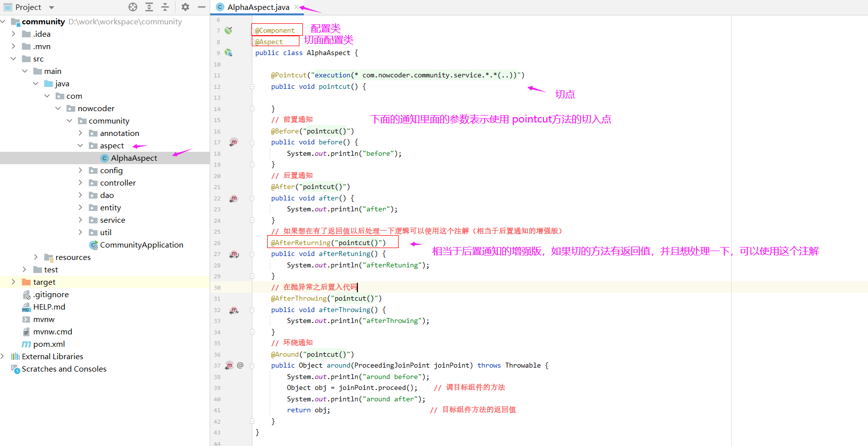Collapse the community project root
The width and height of the screenshot is (868, 446).
[x=3, y=21]
